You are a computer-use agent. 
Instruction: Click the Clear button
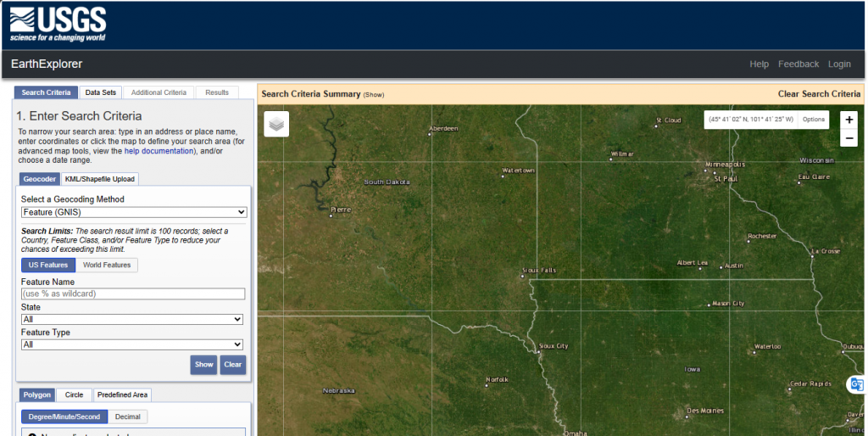pyautogui.click(x=232, y=365)
